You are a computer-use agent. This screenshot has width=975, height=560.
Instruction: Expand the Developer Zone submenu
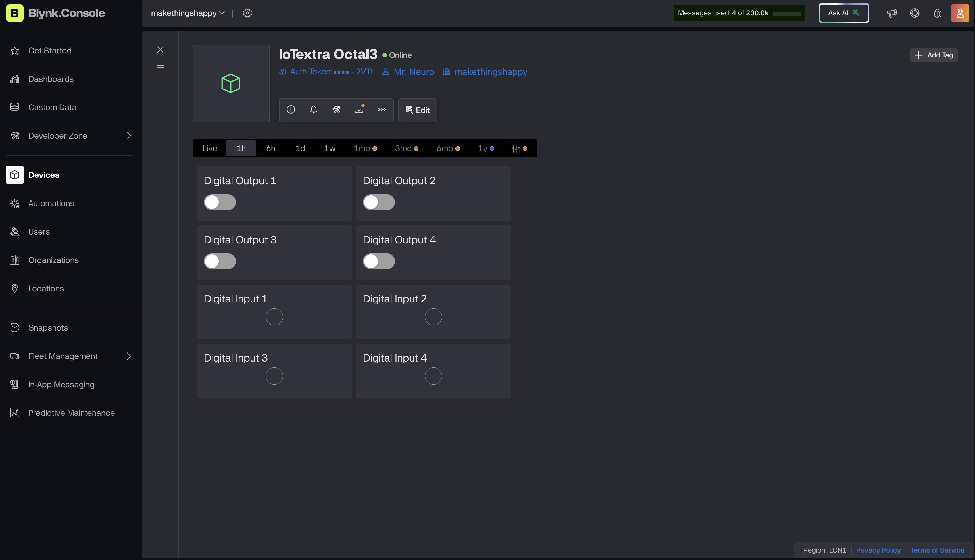pyautogui.click(x=129, y=136)
